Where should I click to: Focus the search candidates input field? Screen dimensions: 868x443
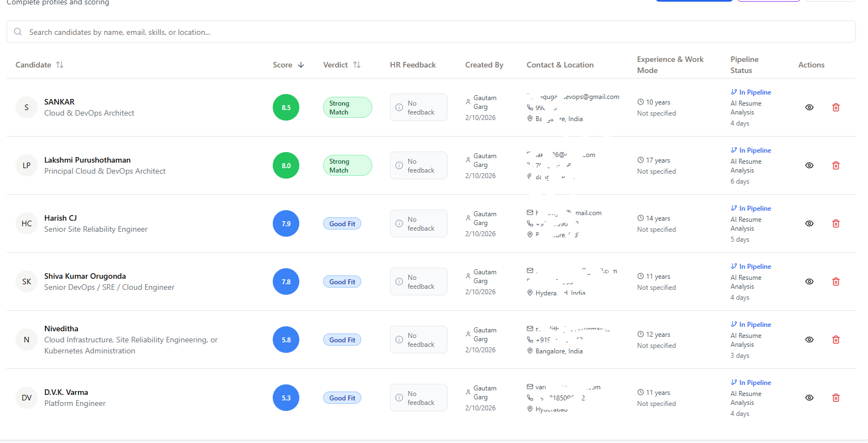click(x=431, y=32)
